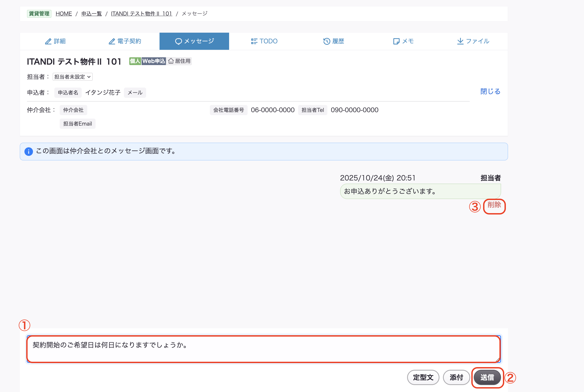
Task: Click the note icon beside メモ
Action: [396, 41]
